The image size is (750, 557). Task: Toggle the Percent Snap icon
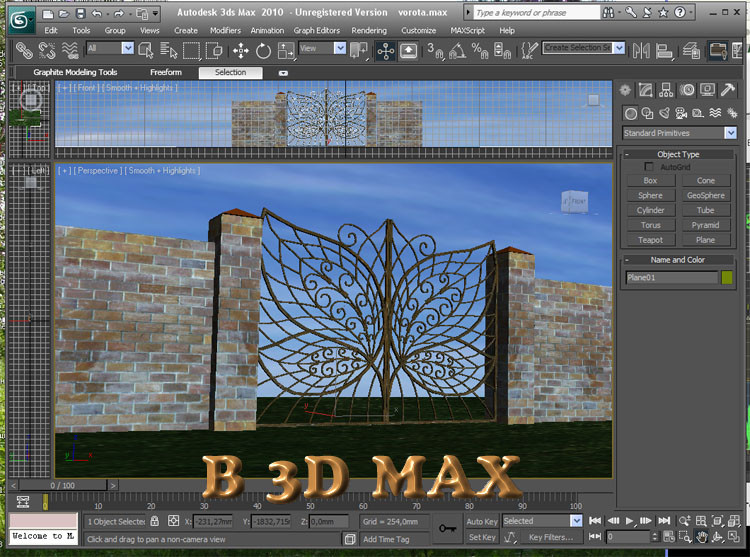pyautogui.click(x=480, y=50)
